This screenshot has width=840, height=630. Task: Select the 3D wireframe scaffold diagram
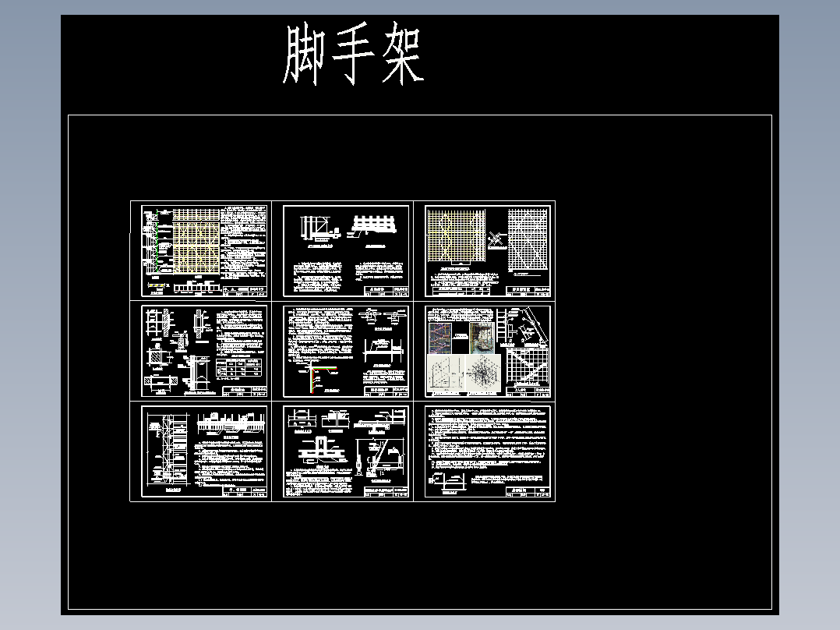pyautogui.click(x=485, y=372)
